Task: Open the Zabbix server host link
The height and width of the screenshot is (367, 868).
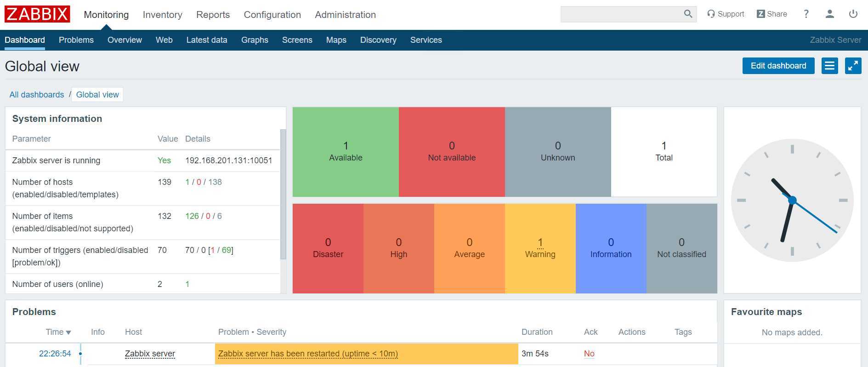Action: tap(150, 354)
